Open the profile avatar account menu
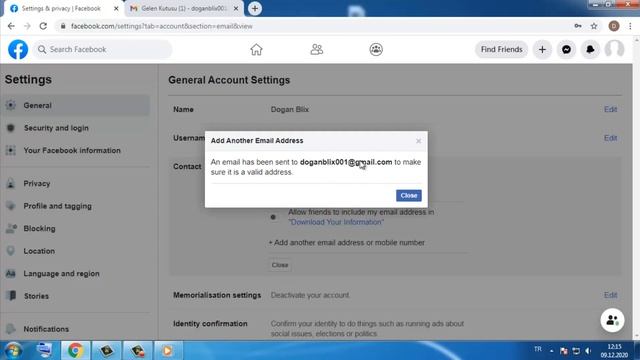The width and height of the screenshot is (640, 360). pyautogui.click(x=614, y=49)
